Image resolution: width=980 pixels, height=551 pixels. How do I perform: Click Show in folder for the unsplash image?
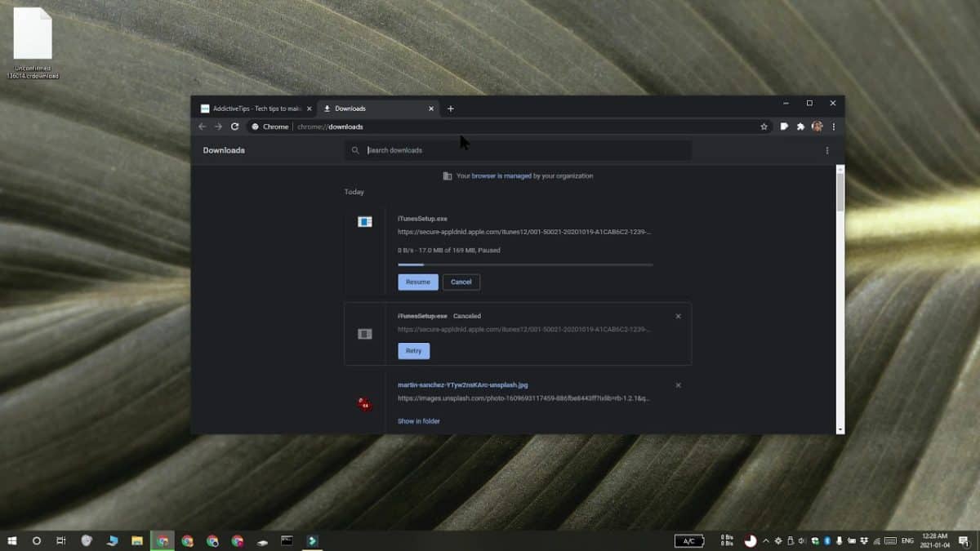click(419, 421)
